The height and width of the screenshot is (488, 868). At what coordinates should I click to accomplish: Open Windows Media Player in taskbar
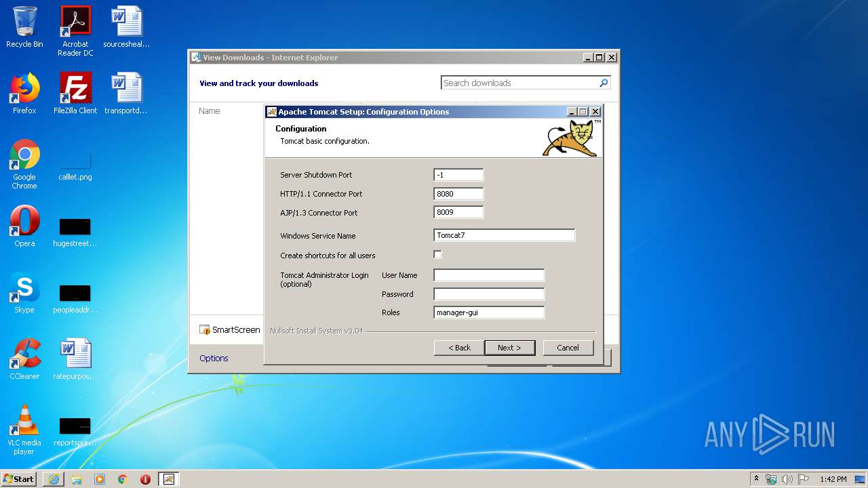tap(100, 479)
